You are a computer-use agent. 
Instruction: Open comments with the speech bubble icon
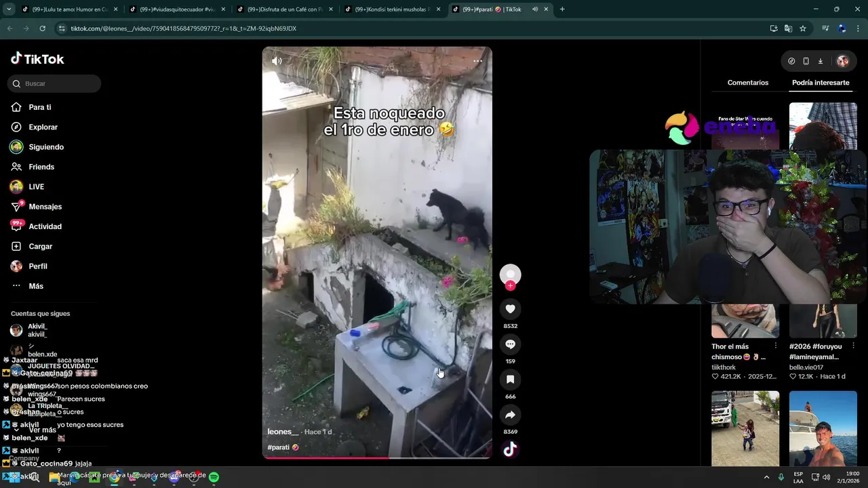(x=510, y=344)
